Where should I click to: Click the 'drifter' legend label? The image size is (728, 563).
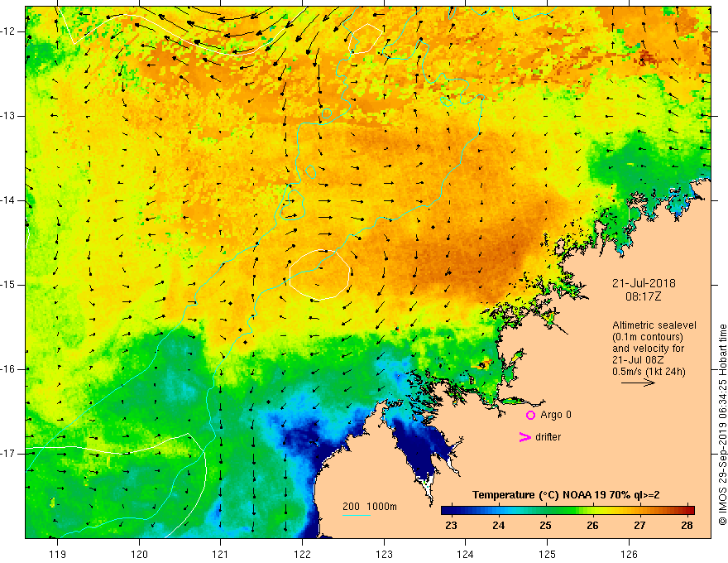point(548,437)
